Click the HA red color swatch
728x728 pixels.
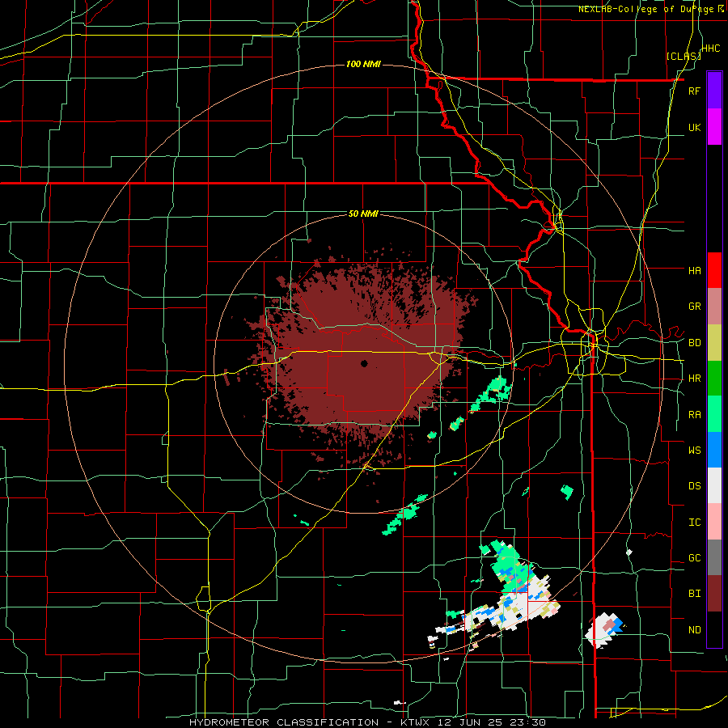pyautogui.click(x=714, y=270)
